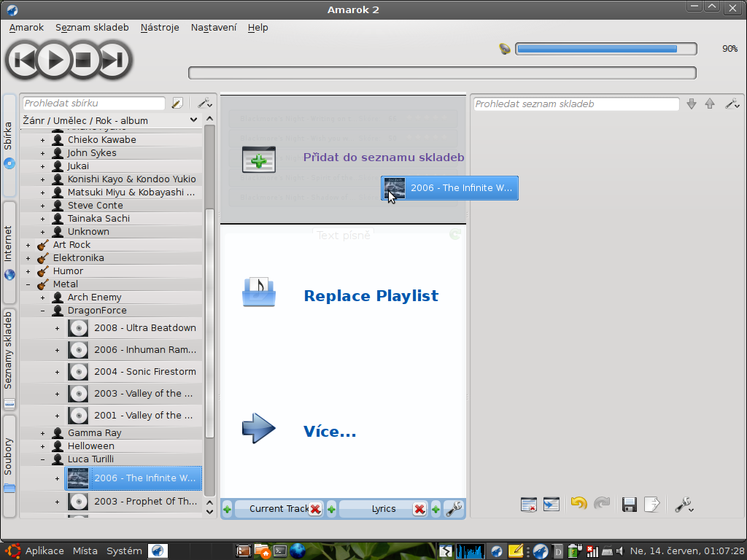Open playlist search wrench options
The height and width of the screenshot is (560, 747).
coord(732,104)
